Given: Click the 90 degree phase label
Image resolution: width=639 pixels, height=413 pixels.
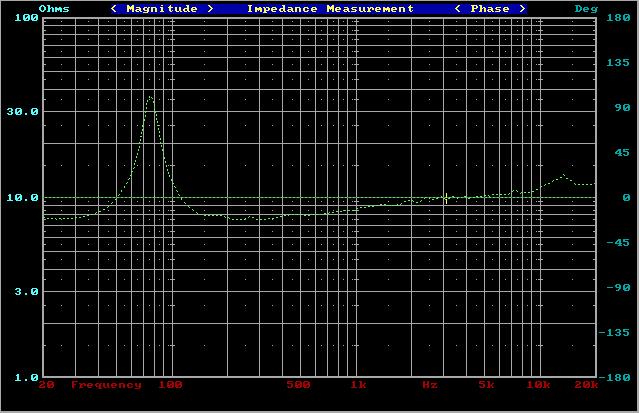Looking at the screenshot, I should 622,108.
